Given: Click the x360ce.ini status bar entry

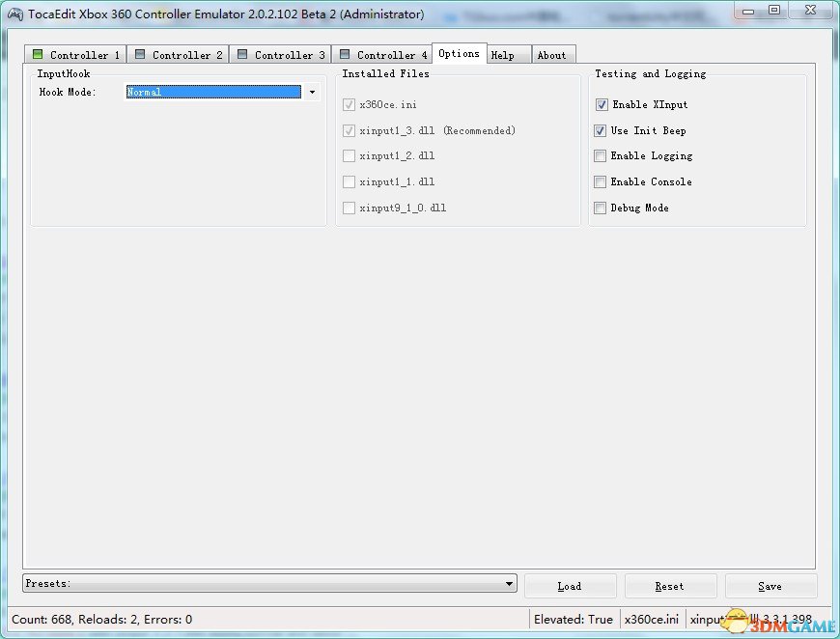Looking at the screenshot, I should (652, 620).
